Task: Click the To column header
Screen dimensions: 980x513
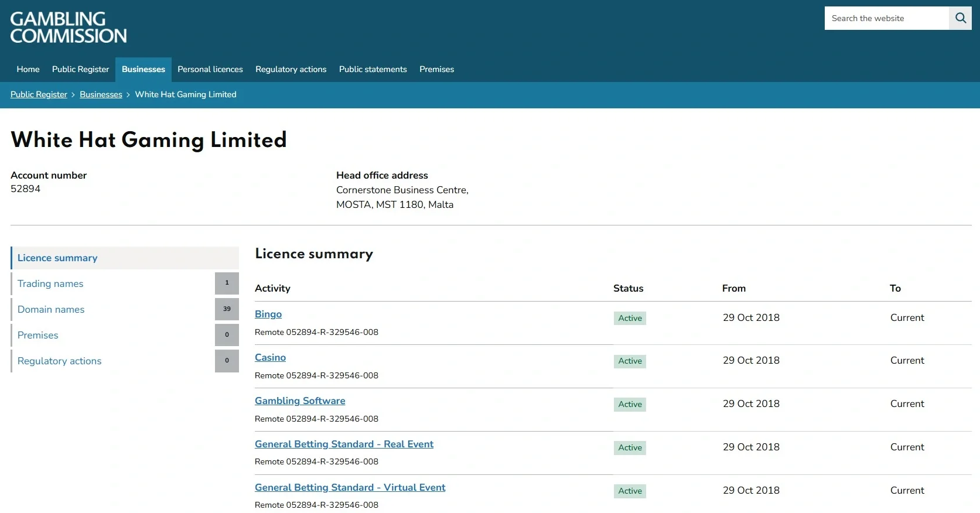Action: click(895, 288)
